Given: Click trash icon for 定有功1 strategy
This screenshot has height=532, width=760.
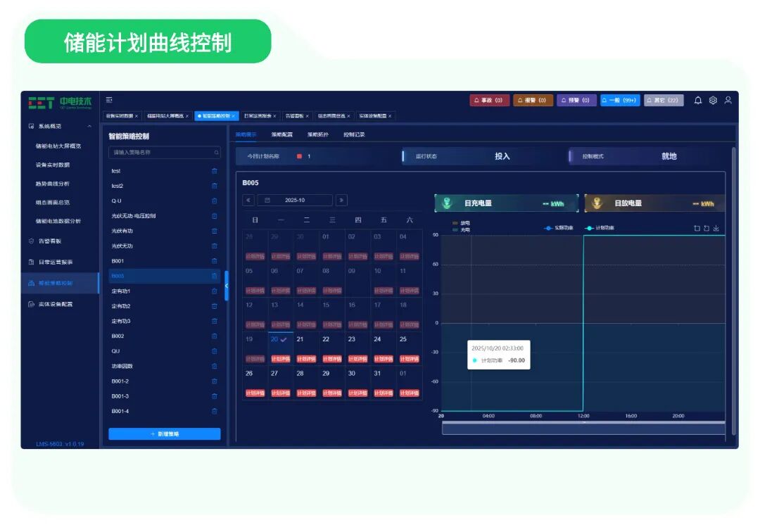Looking at the screenshot, I should [214, 291].
